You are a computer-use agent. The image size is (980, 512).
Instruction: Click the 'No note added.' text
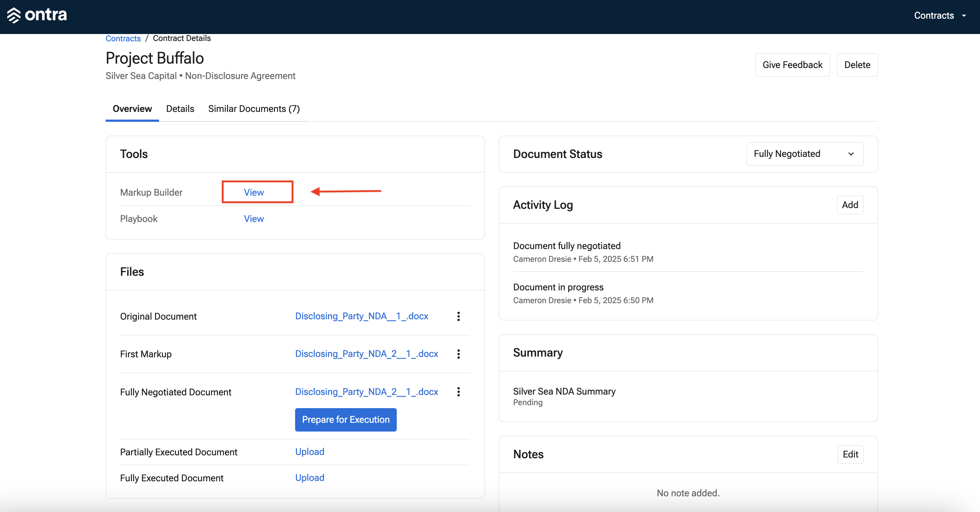[x=688, y=493]
